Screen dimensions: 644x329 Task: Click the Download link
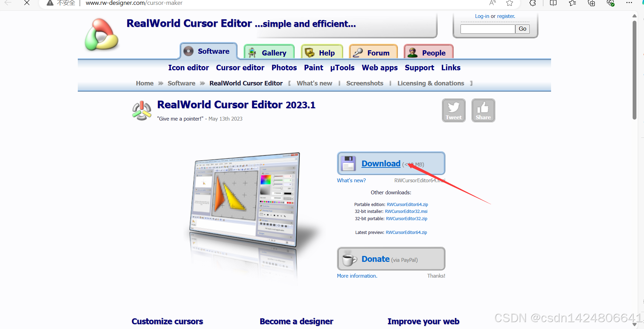(381, 164)
